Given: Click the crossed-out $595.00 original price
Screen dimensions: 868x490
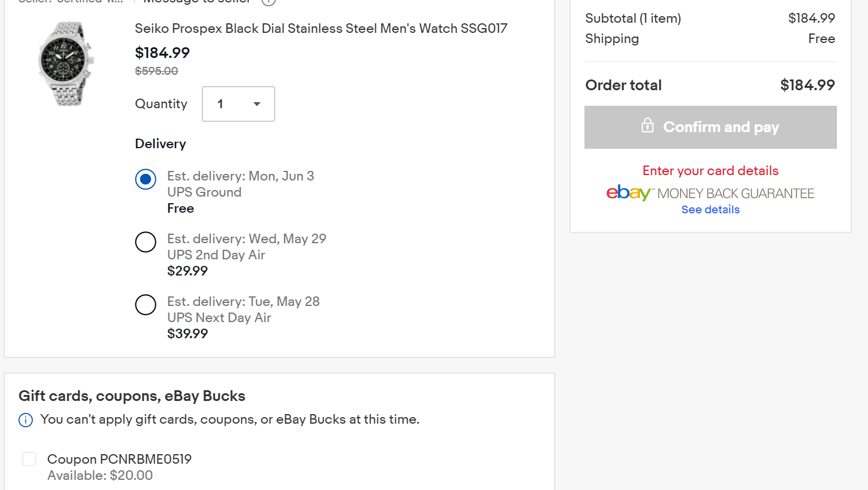Looking at the screenshot, I should point(156,71).
